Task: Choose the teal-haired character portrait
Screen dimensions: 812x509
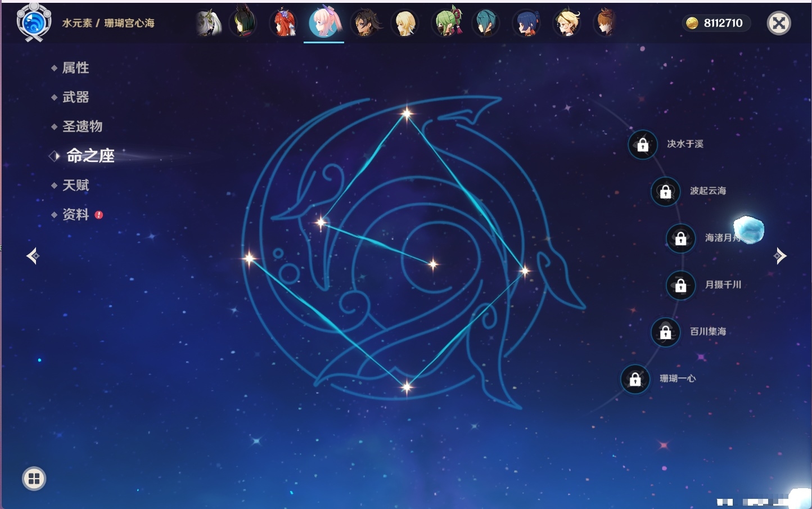Action: point(485,23)
